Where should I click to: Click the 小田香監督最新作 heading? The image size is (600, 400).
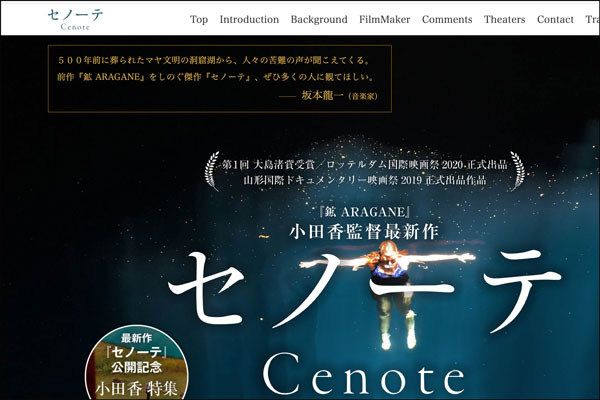[x=363, y=231]
